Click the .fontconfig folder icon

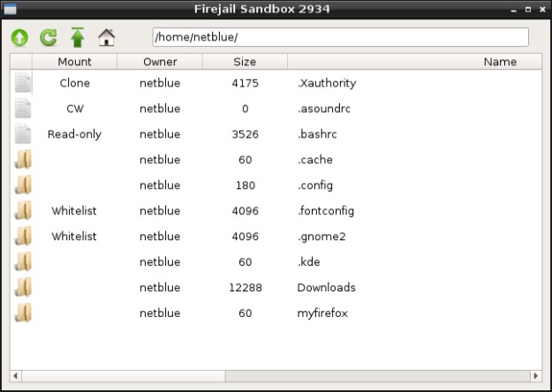pos(23,211)
